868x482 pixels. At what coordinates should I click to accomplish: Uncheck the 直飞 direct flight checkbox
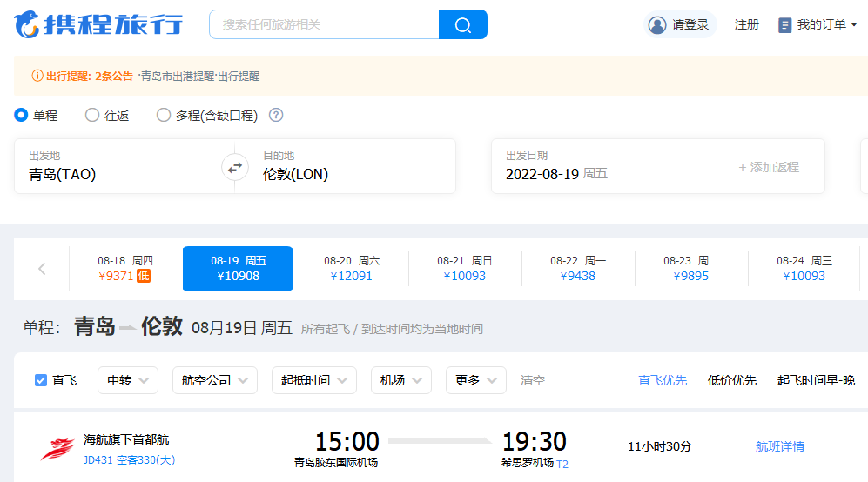click(40, 380)
